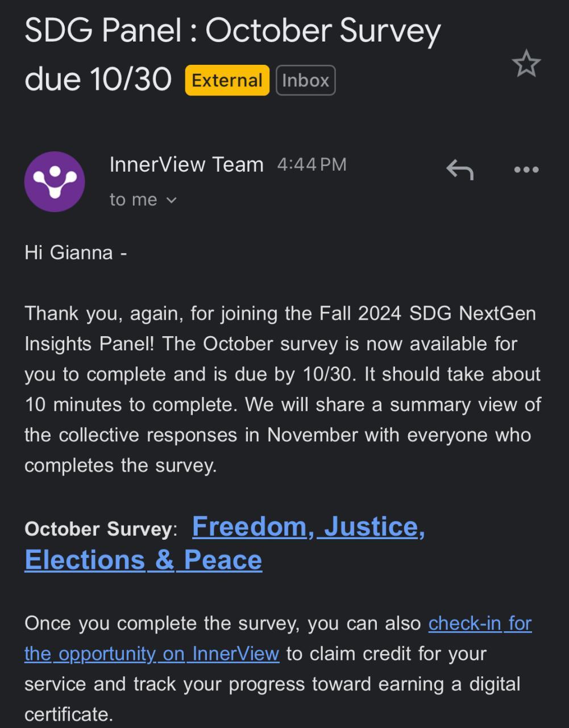This screenshot has height=728, width=569.
Task: Tap the InnerView Team purple avatar
Action: [x=55, y=181]
